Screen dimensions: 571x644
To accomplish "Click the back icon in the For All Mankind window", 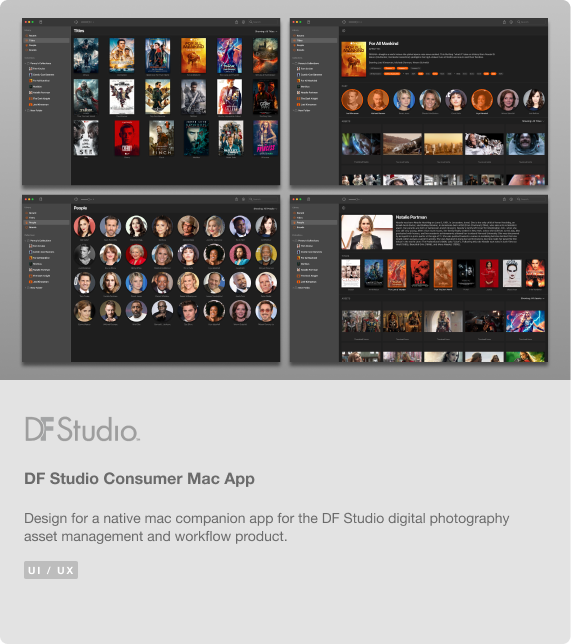I will pyautogui.click(x=343, y=31).
